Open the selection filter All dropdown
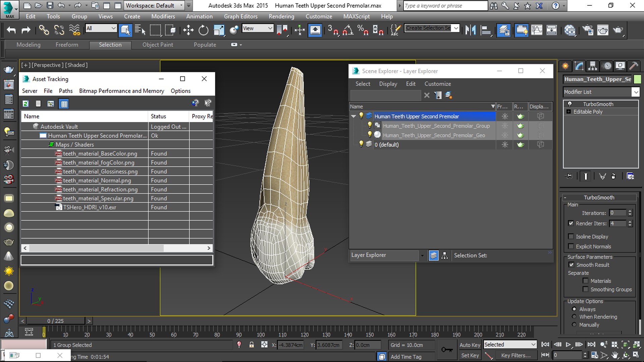The image size is (644, 362). pos(101,28)
